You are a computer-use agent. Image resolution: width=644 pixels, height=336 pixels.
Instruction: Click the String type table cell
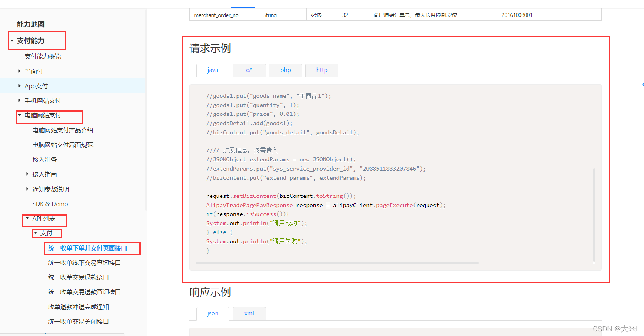(x=283, y=15)
